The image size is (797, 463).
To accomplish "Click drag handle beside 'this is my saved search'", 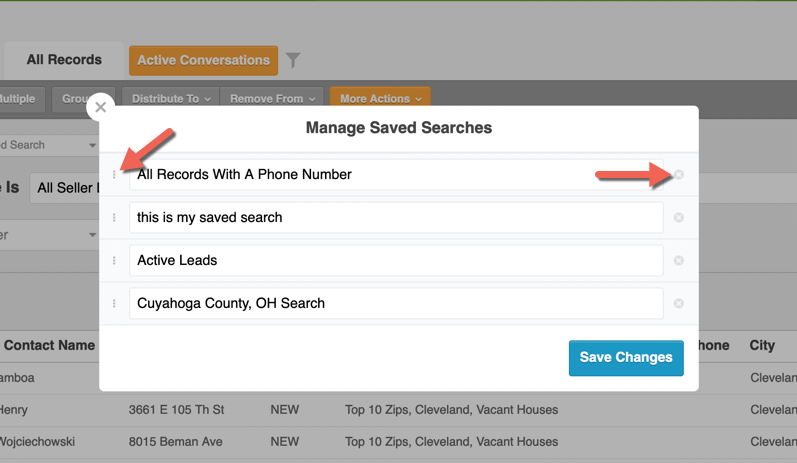I will click(x=114, y=218).
